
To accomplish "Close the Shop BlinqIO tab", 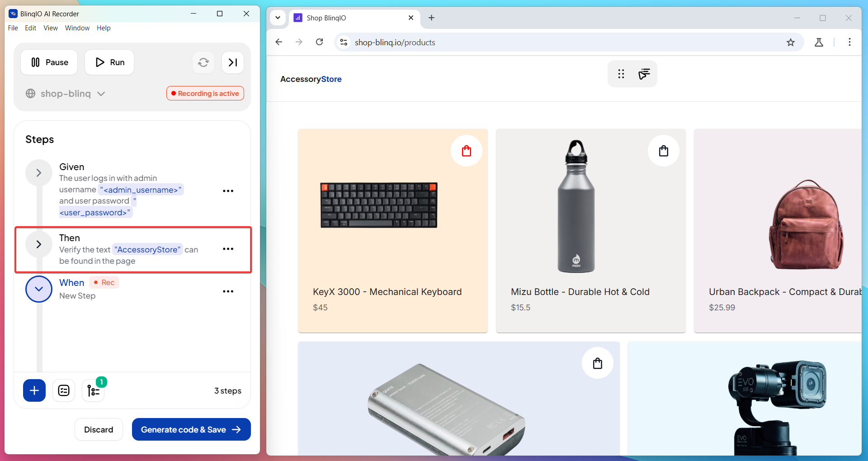I will 411,18.
